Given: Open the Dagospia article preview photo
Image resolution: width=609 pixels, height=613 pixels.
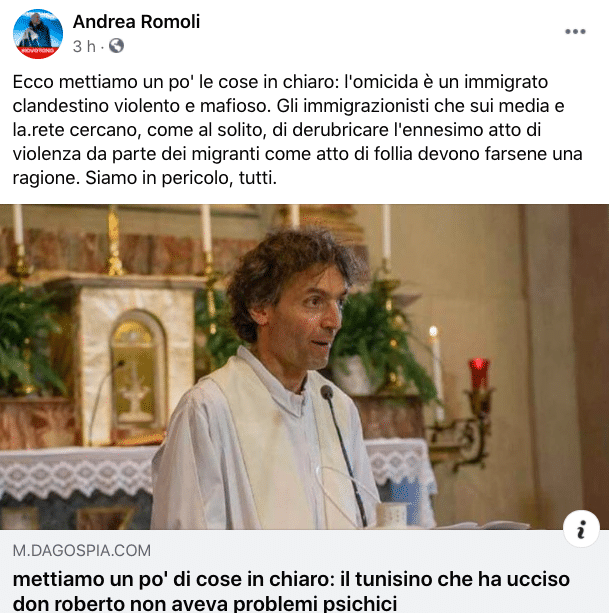Looking at the screenshot, I should [304, 367].
